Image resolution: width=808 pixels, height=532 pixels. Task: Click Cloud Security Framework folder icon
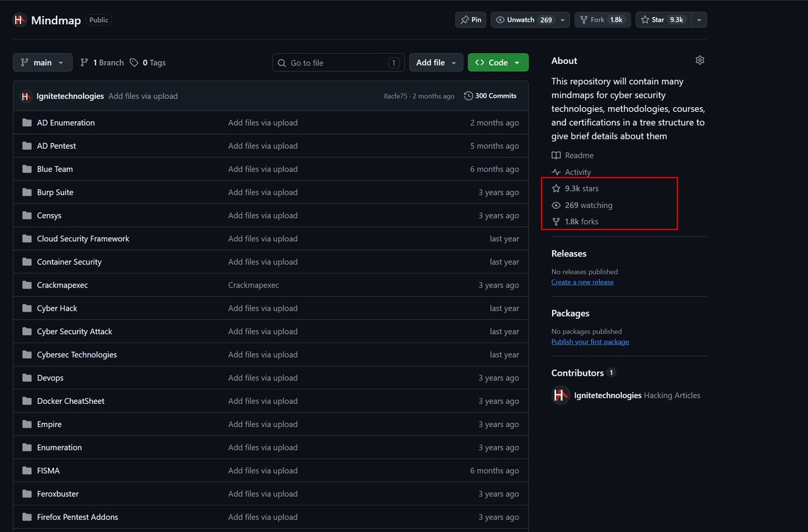(27, 238)
